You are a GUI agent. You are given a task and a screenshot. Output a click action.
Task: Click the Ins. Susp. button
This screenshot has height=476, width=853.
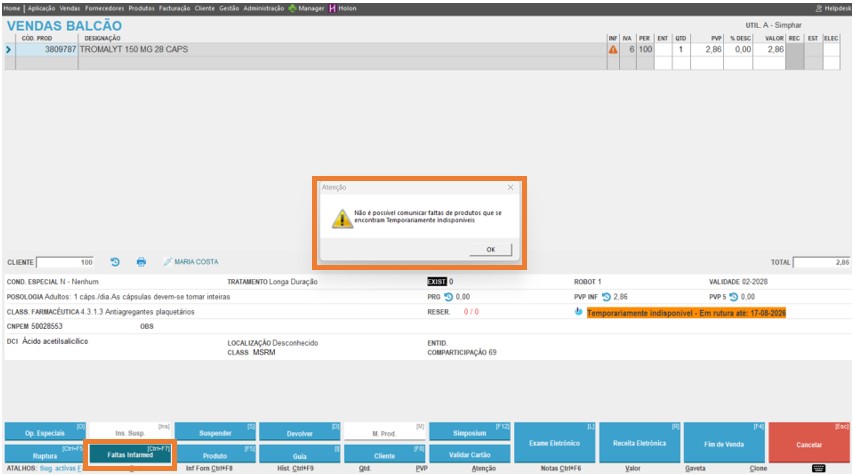pyautogui.click(x=130, y=432)
